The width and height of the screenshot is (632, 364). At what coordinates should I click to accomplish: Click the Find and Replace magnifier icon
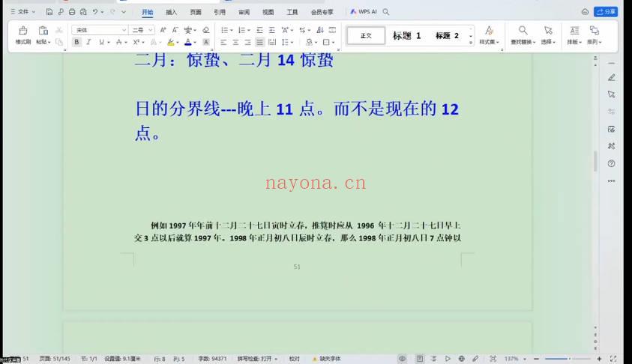click(523, 31)
